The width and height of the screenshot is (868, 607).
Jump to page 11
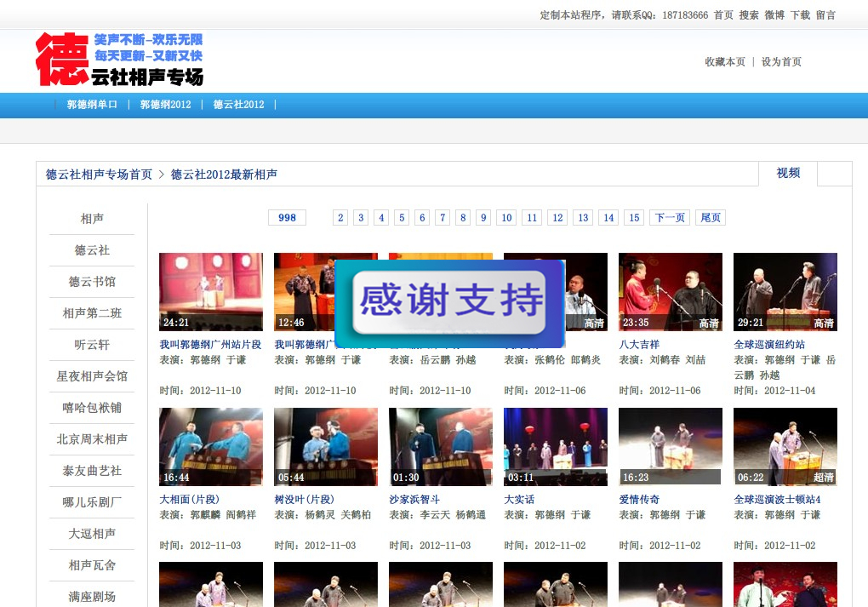pyautogui.click(x=532, y=218)
